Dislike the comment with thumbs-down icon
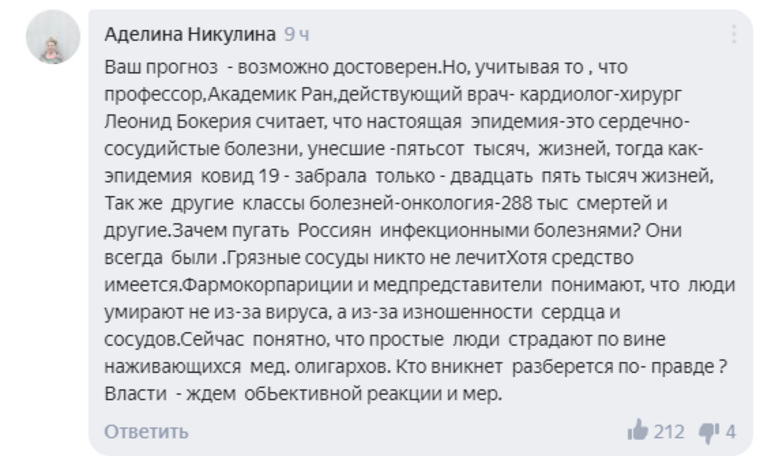760x456 pixels. click(x=709, y=431)
